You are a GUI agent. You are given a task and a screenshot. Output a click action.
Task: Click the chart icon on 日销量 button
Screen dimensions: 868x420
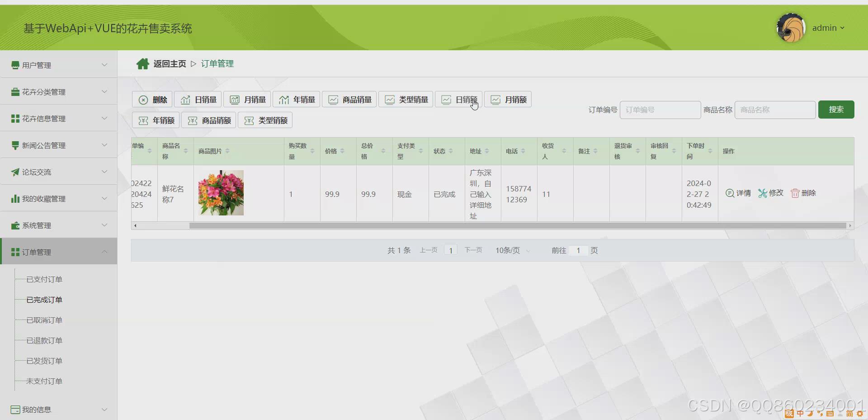coord(185,100)
